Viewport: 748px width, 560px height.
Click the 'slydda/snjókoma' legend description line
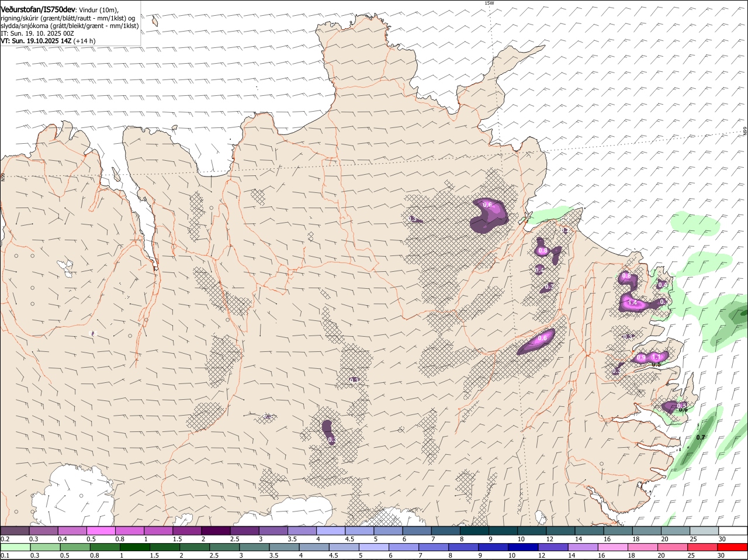point(70,26)
